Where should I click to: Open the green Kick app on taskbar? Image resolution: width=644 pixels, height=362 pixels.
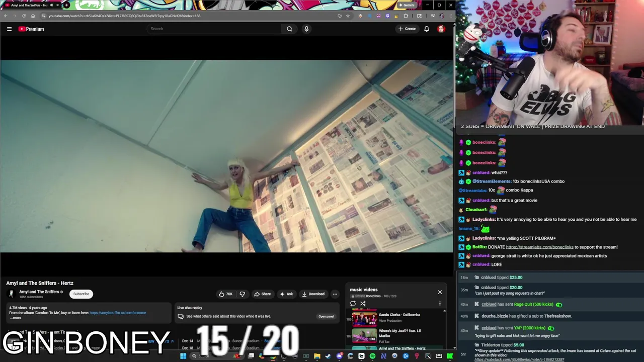pyautogui.click(x=450, y=356)
